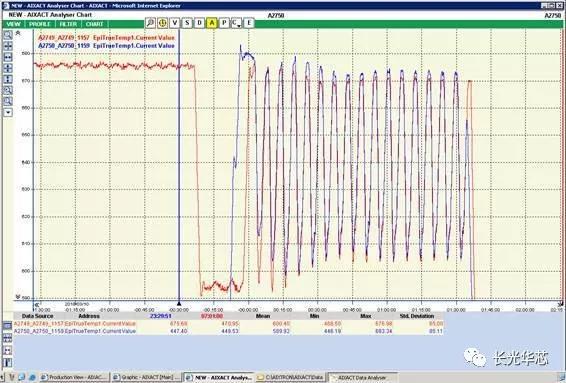Click the magnifier search toolbar icon
Image resolution: width=566 pixels, height=383 pixels.
[151, 23]
